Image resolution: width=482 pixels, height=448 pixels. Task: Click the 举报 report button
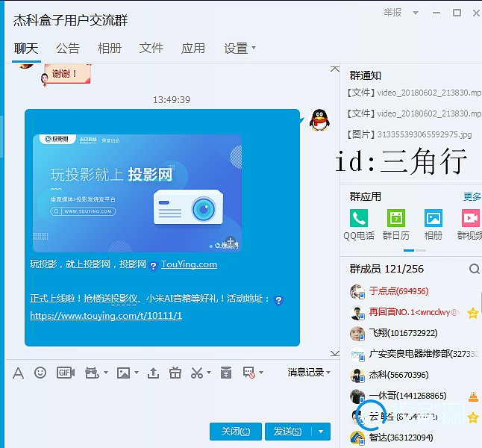click(x=392, y=13)
